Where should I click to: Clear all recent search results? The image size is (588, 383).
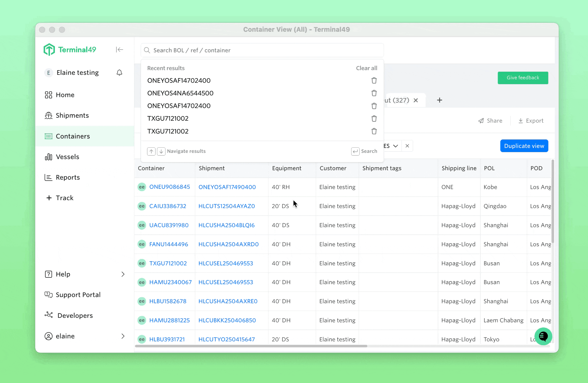click(366, 68)
